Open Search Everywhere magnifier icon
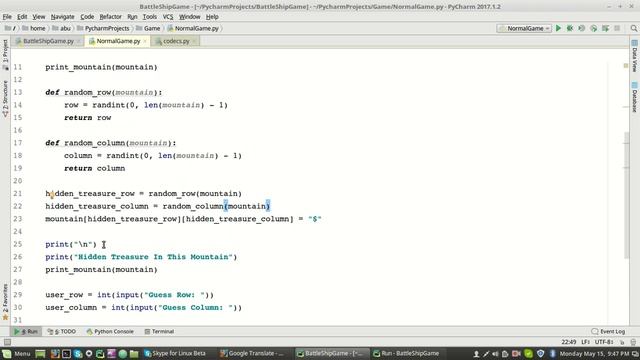 [x=633, y=28]
